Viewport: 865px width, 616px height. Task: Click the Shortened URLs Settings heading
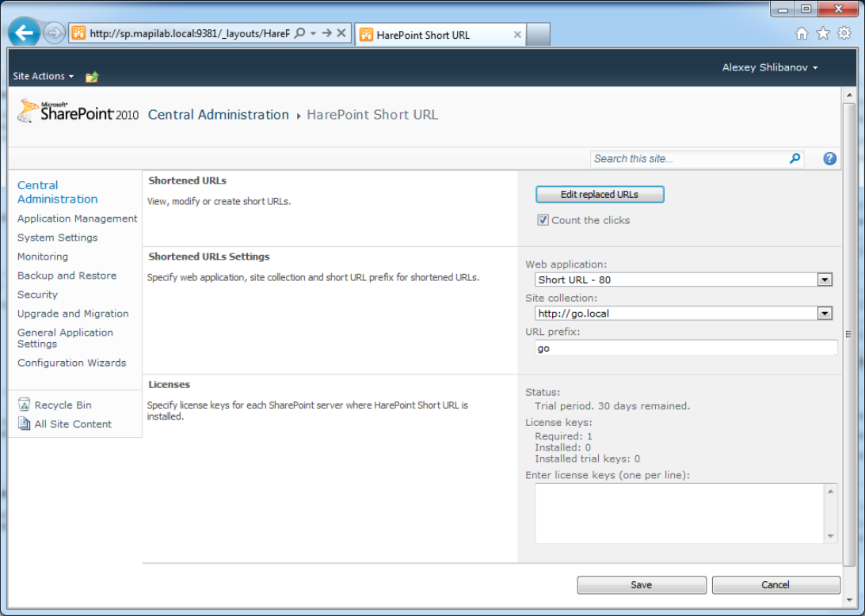pyautogui.click(x=209, y=257)
